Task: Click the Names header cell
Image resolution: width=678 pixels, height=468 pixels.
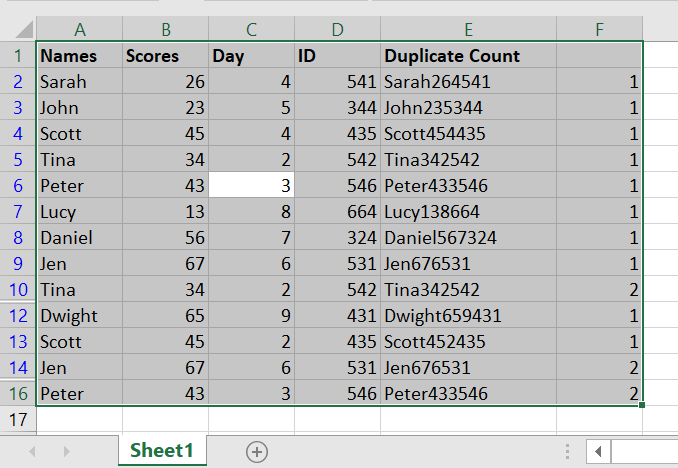Action: (x=80, y=55)
